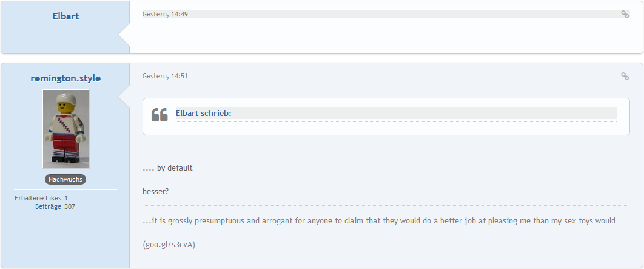Open the remington.style profile link
The image size is (644, 269).
(x=65, y=78)
